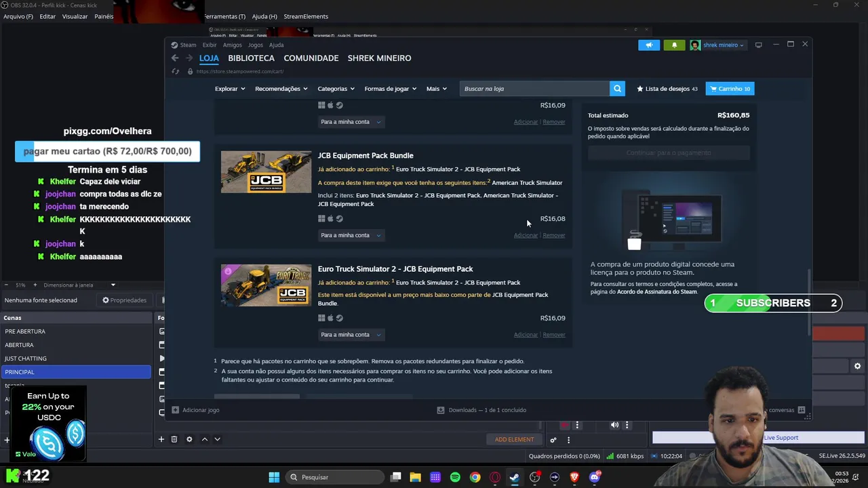Open Acordo de Assinatura do Steam link
This screenshot has width=868, height=488.
[x=657, y=292]
